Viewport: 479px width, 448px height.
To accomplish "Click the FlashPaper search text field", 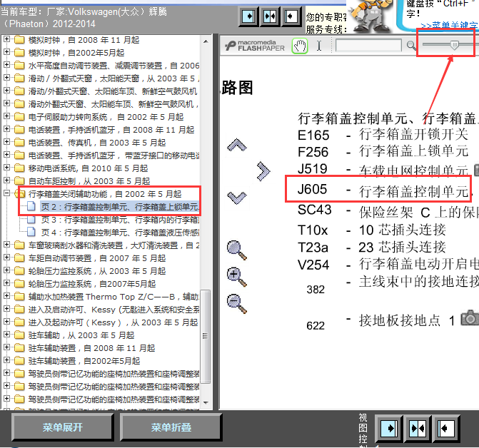I will coord(368,46).
